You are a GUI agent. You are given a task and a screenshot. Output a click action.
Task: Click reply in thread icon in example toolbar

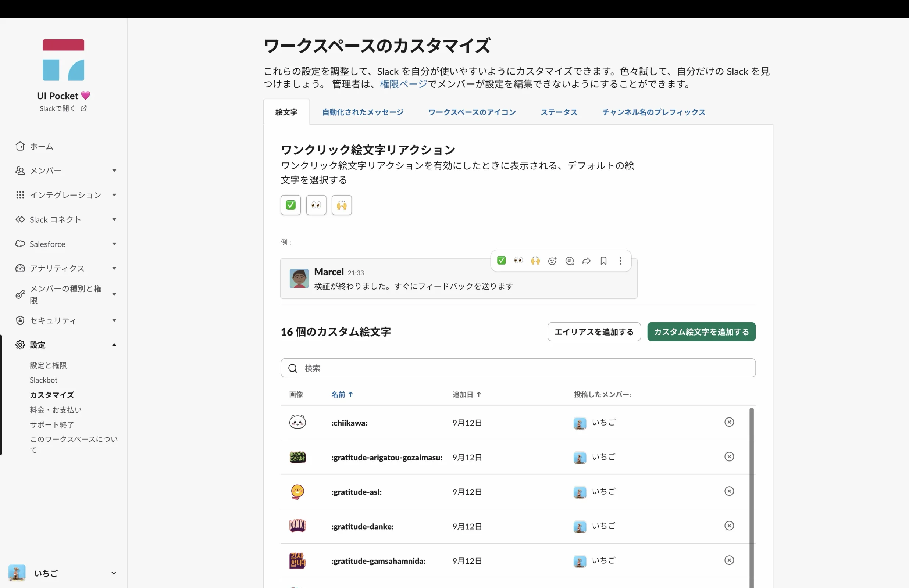tap(570, 261)
